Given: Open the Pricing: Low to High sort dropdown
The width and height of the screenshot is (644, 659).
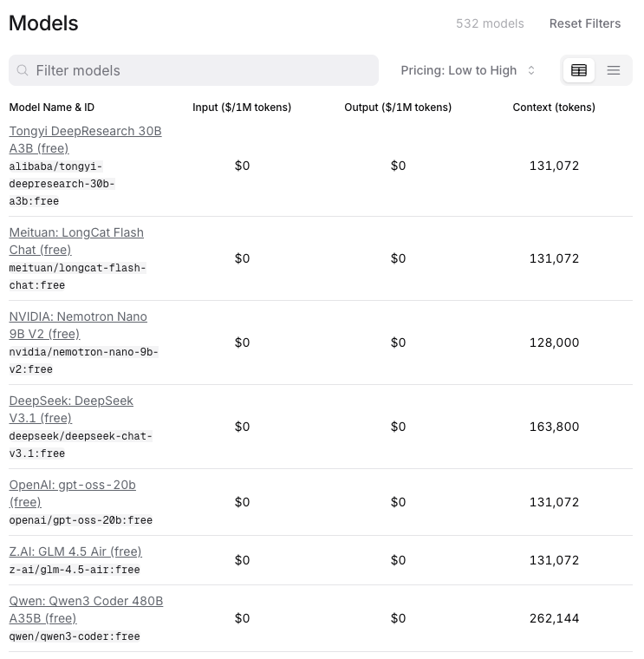Looking at the screenshot, I should coord(467,70).
